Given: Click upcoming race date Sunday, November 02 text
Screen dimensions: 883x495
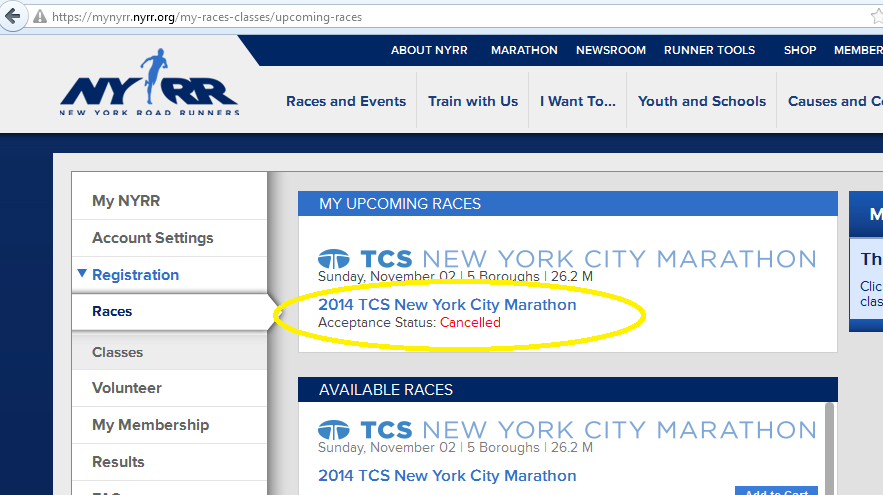Looking at the screenshot, I should (x=388, y=277).
